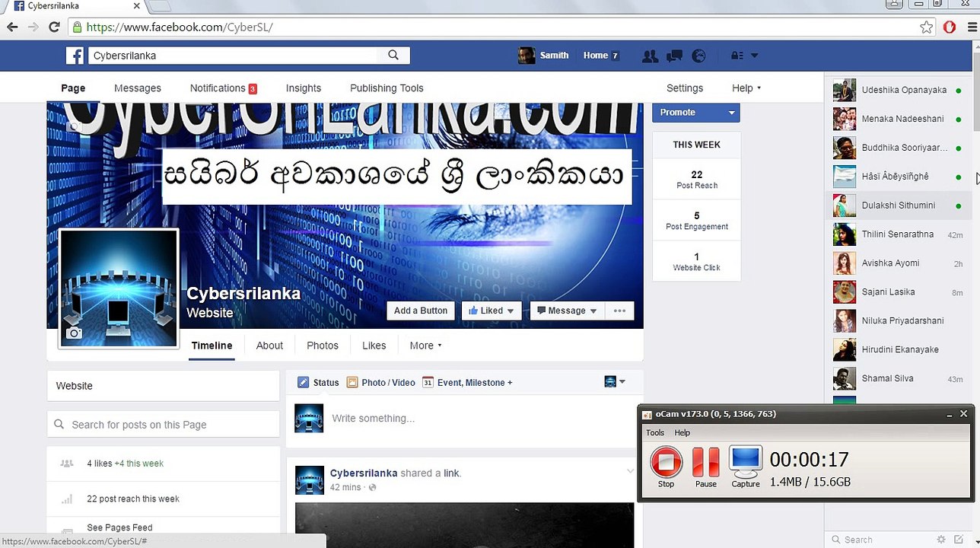The image size is (980, 548).
Task: Select Event, Milestone + option
Action: coord(467,383)
